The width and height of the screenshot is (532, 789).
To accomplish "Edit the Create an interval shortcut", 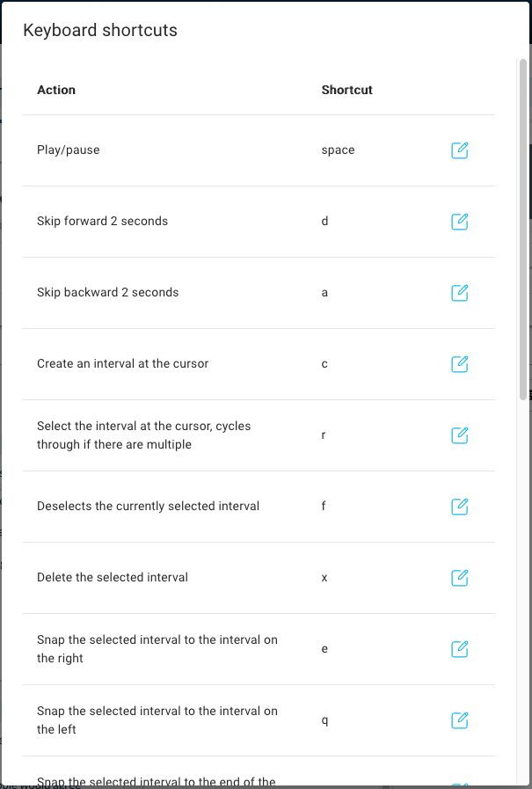I will click(x=459, y=364).
